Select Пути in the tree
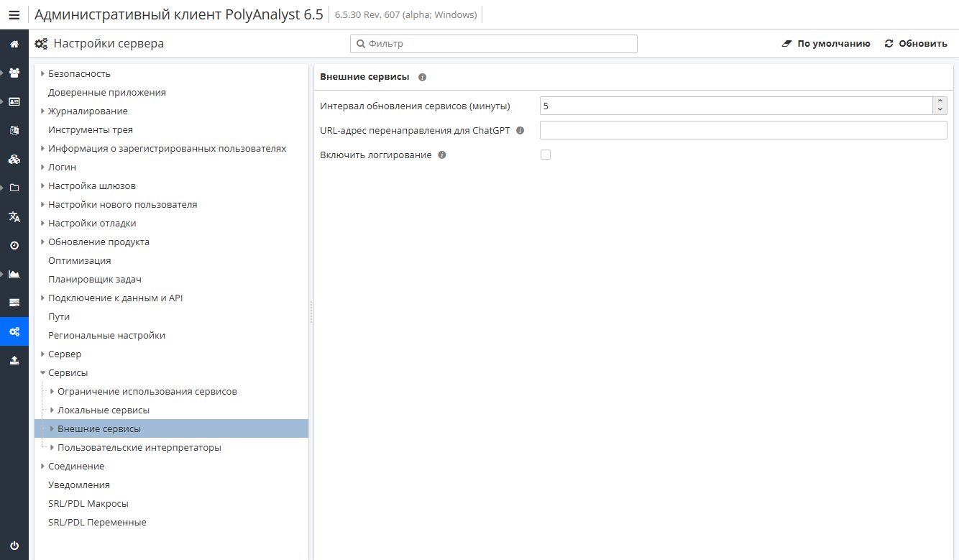This screenshot has height=560, width=959. (x=59, y=317)
